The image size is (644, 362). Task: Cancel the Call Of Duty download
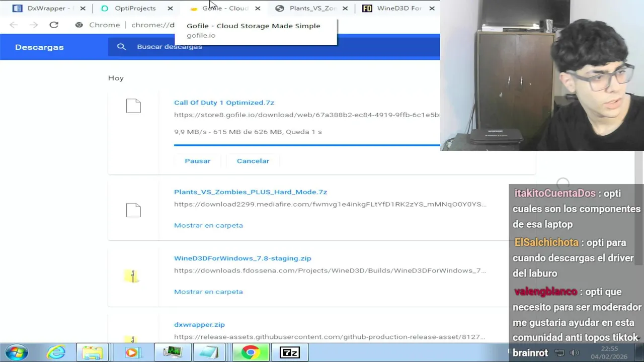point(253,161)
